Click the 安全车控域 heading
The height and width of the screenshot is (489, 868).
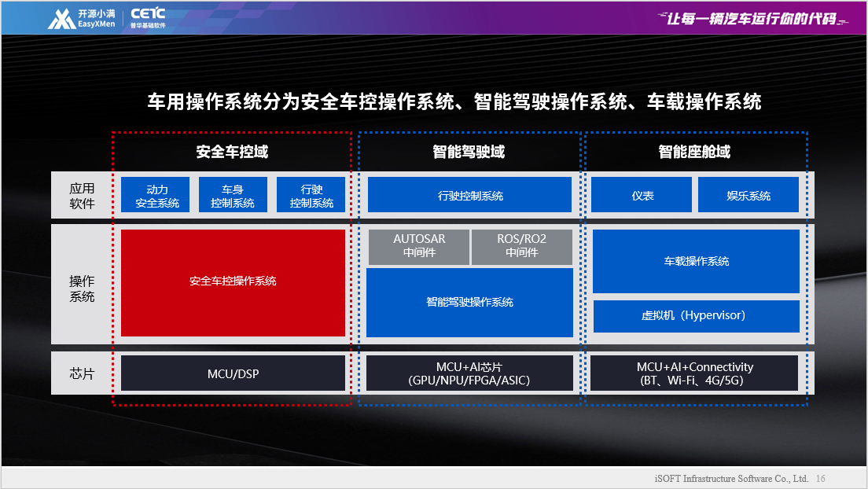tap(232, 152)
